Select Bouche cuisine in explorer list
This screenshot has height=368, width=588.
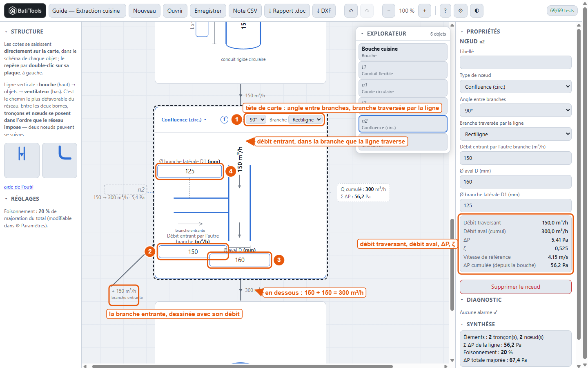[x=403, y=52]
